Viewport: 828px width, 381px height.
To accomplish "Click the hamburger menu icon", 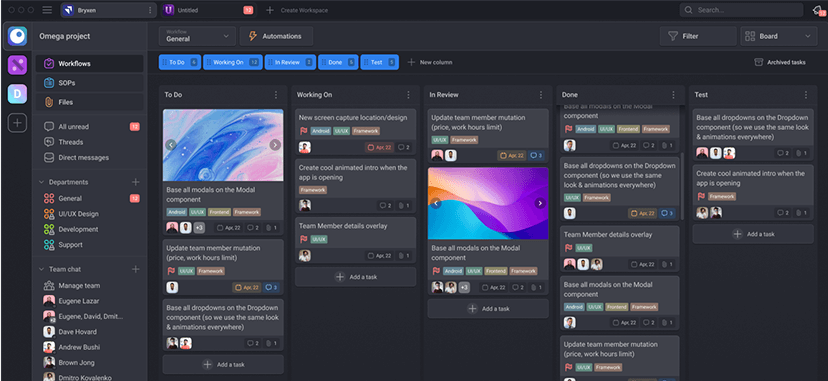I will click(x=47, y=10).
